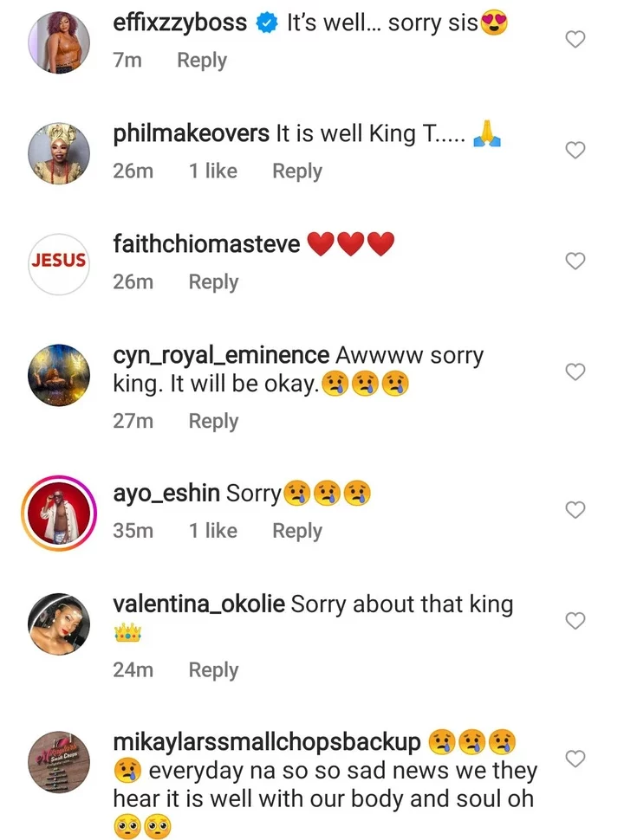Viewport: 624px width, 840px height.
Task: Open ayo_eshin's story ring avatar
Action: pos(59,511)
